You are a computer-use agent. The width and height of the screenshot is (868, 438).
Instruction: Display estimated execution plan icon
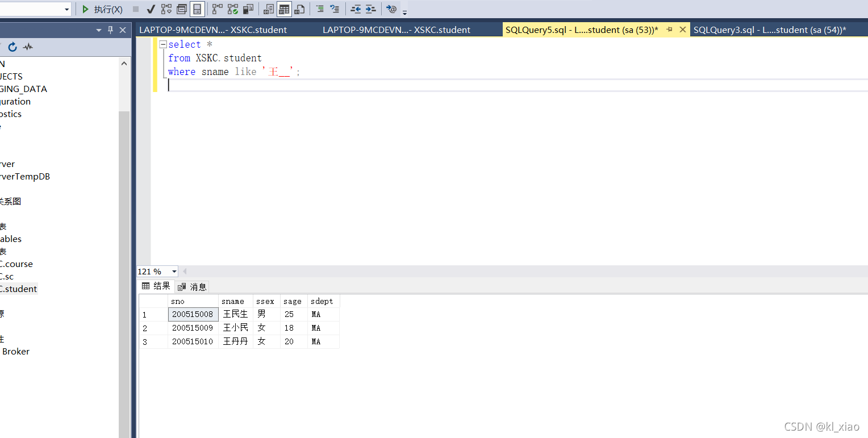(166, 9)
